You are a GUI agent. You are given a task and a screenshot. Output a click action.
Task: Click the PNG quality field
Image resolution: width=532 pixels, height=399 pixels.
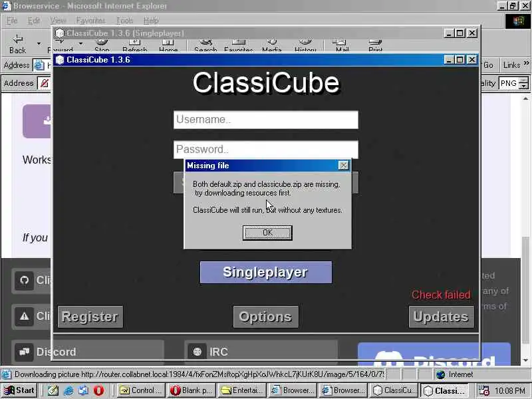coord(509,83)
